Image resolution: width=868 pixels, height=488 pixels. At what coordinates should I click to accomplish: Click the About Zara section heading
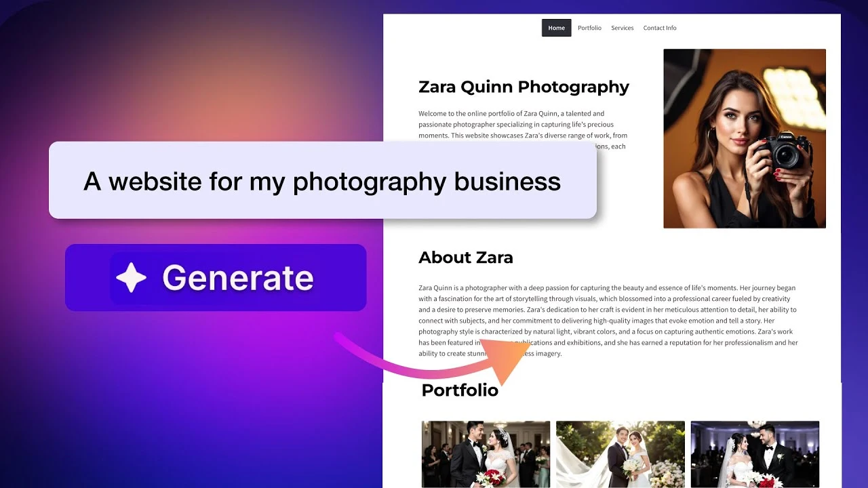(465, 258)
